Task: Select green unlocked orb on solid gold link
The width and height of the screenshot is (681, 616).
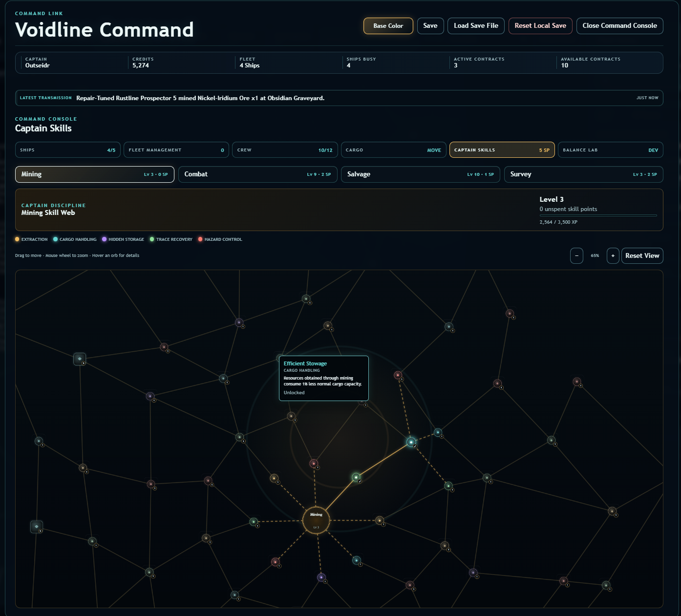Action: point(356,477)
